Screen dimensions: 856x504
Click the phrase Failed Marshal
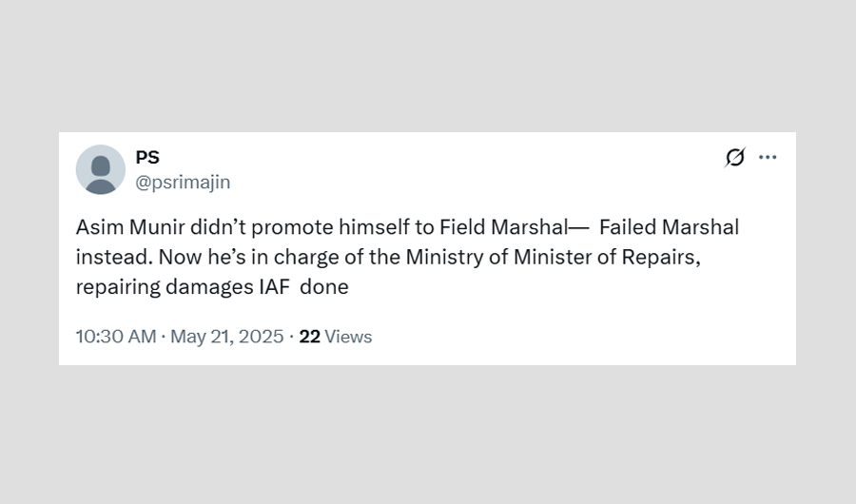[x=669, y=228]
